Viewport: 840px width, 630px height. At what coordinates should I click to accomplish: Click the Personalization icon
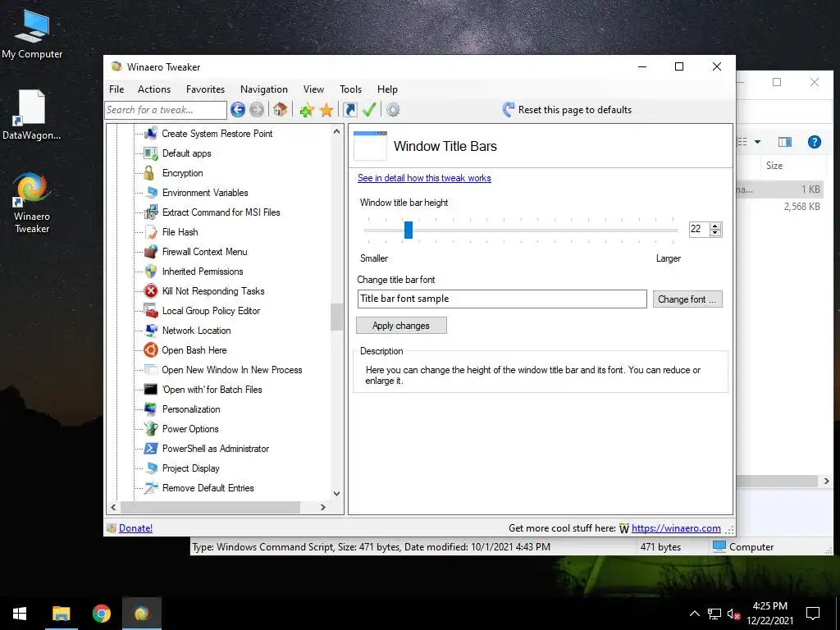coord(151,409)
